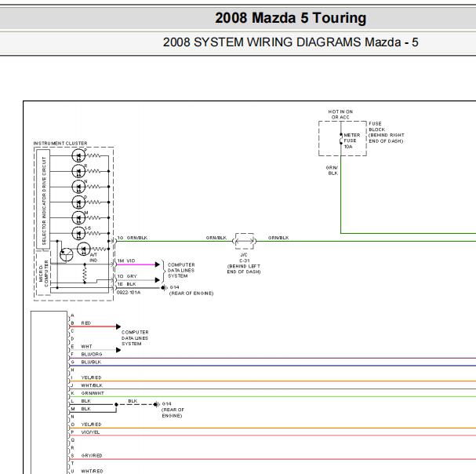Click the J/C C-21 junction connector symbol
Screen dimensions: 476x474
[x=245, y=241]
